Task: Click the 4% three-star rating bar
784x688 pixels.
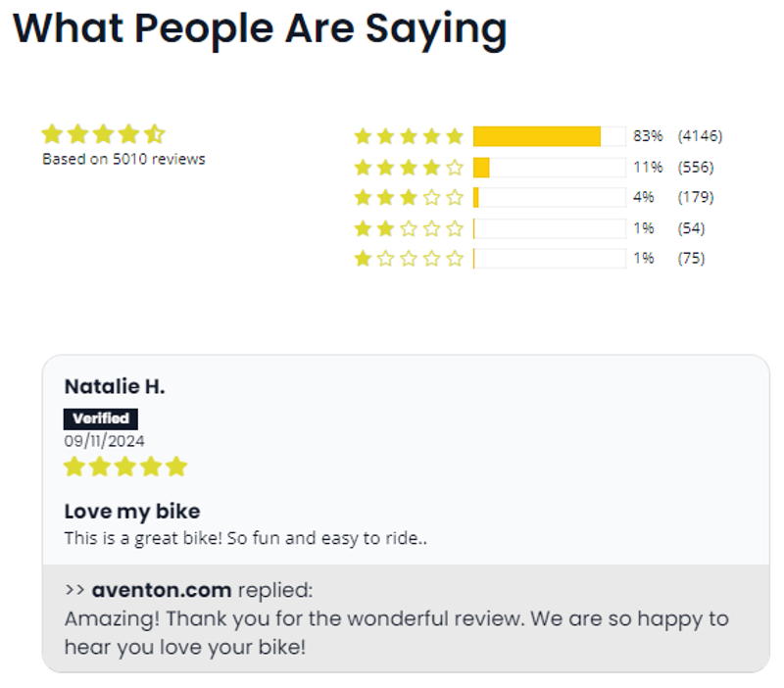Action: pos(549,198)
